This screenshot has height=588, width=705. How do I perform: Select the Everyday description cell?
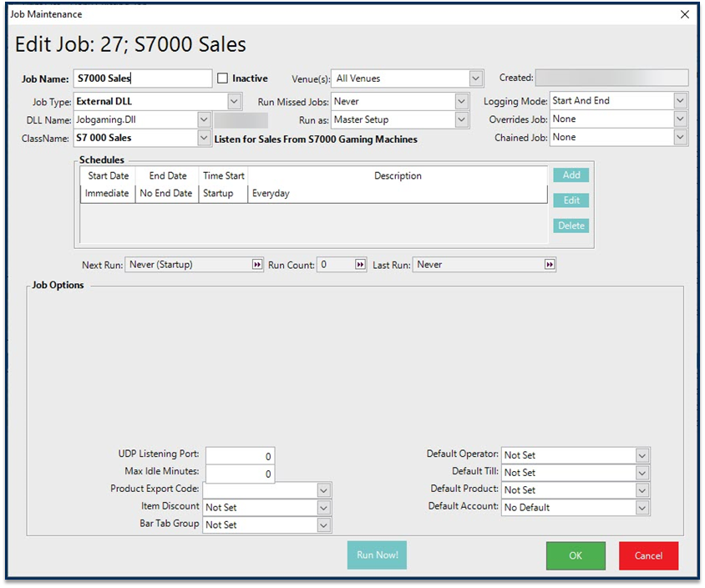coord(398,193)
